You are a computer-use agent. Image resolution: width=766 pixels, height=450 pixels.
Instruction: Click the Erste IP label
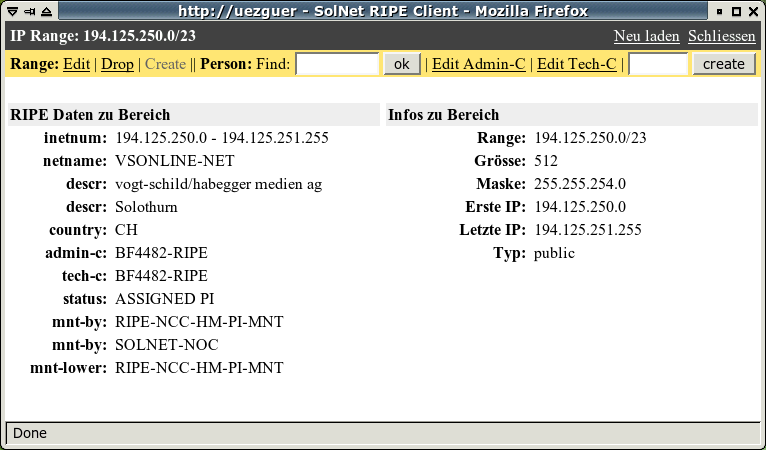pyautogui.click(x=495, y=207)
